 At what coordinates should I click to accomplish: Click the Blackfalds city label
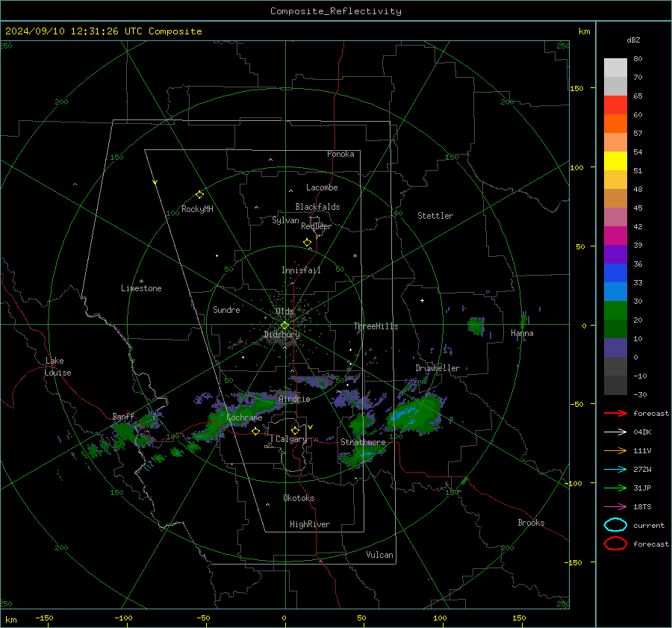coord(317,207)
